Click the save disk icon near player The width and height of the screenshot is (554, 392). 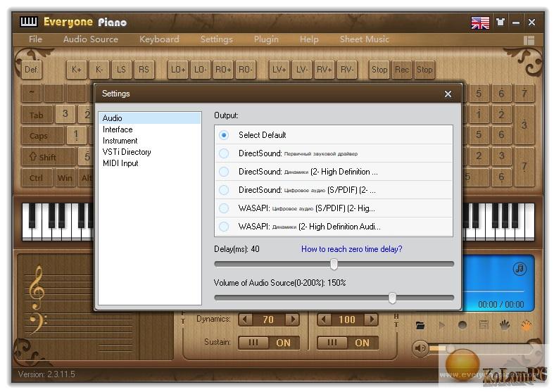pyautogui.click(x=484, y=325)
